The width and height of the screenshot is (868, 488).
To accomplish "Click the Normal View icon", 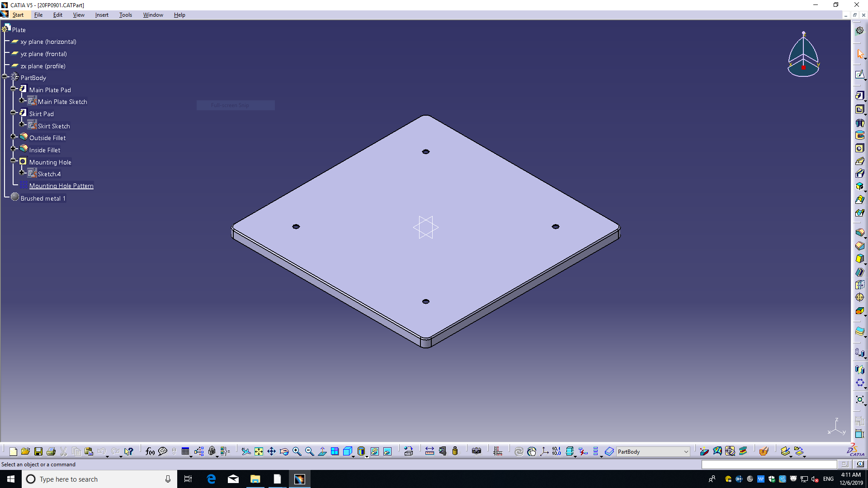I will [x=322, y=451].
